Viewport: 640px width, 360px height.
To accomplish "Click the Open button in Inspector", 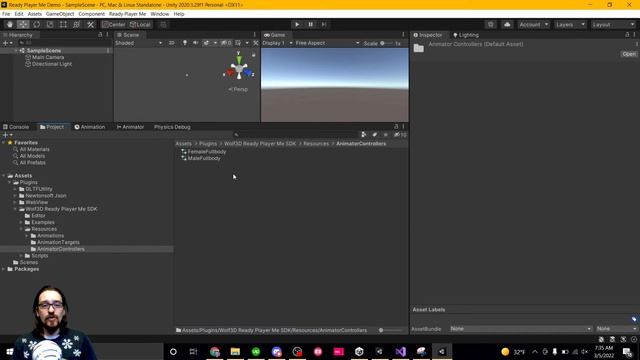I will coord(629,54).
